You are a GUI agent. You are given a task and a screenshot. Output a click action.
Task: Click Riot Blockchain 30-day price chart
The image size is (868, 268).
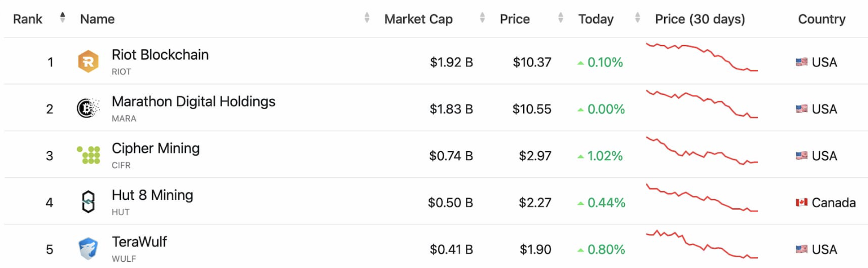click(702, 57)
